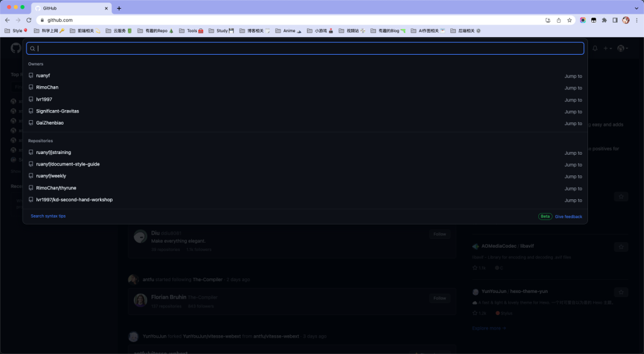Open a new browser tab
Viewport: 644px width, 354px height.
(x=119, y=8)
